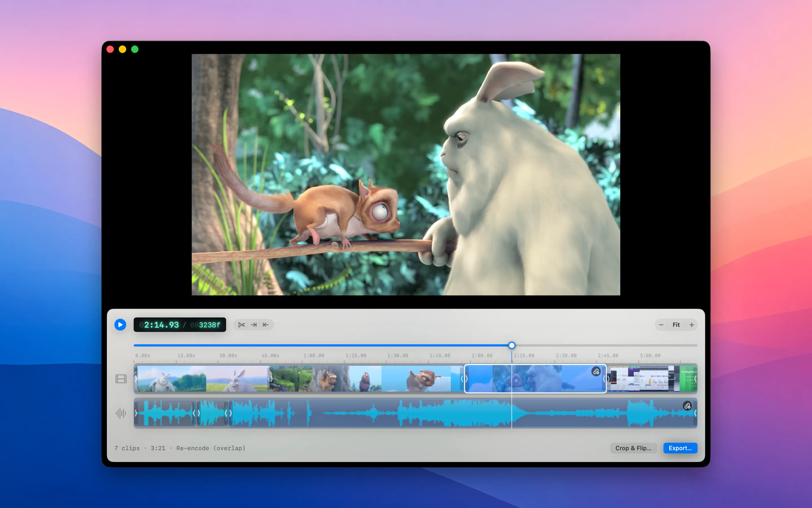Trim clip end to playhead arrow icon
The height and width of the screenshot is (508, 812).
254,325
